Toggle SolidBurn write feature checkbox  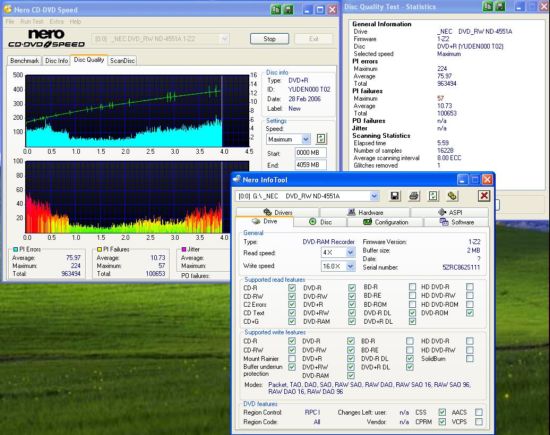tap(470, 359)
